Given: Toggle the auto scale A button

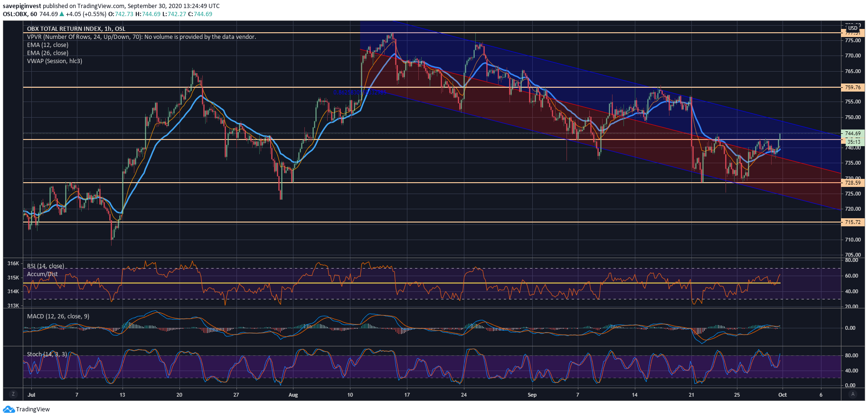Looking at the screenshot, I should [x=853, y=394].
